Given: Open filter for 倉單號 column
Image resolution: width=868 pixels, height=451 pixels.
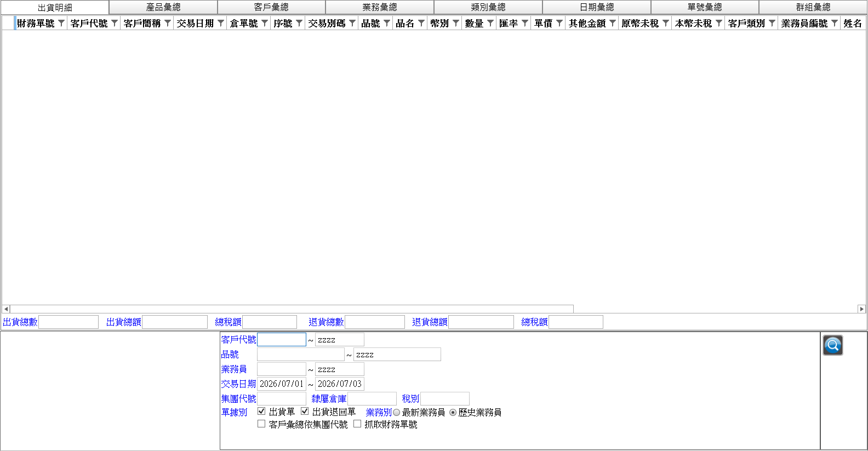Looking at the screenshot, I should pos(265,23).
